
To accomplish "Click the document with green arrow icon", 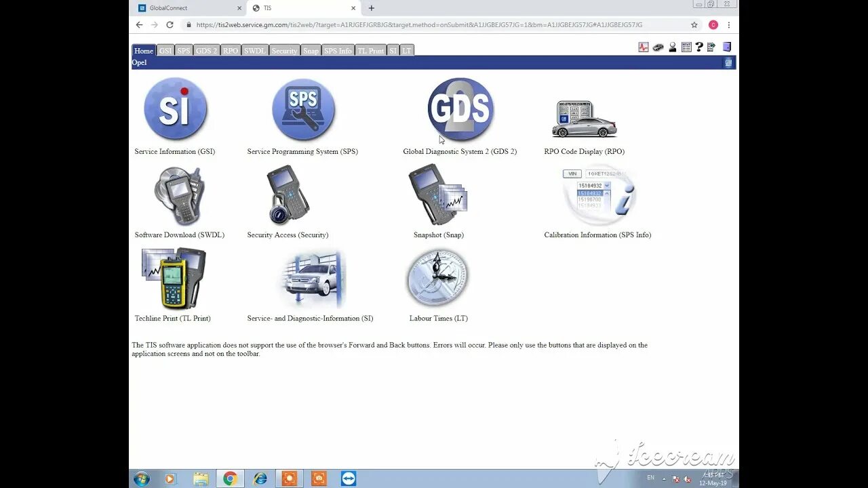I will point(711,47).
